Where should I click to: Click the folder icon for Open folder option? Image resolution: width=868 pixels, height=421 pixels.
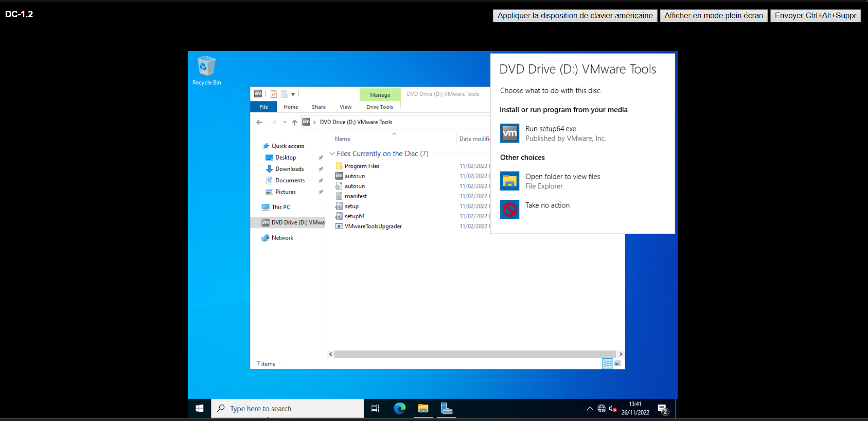point(510,181)
